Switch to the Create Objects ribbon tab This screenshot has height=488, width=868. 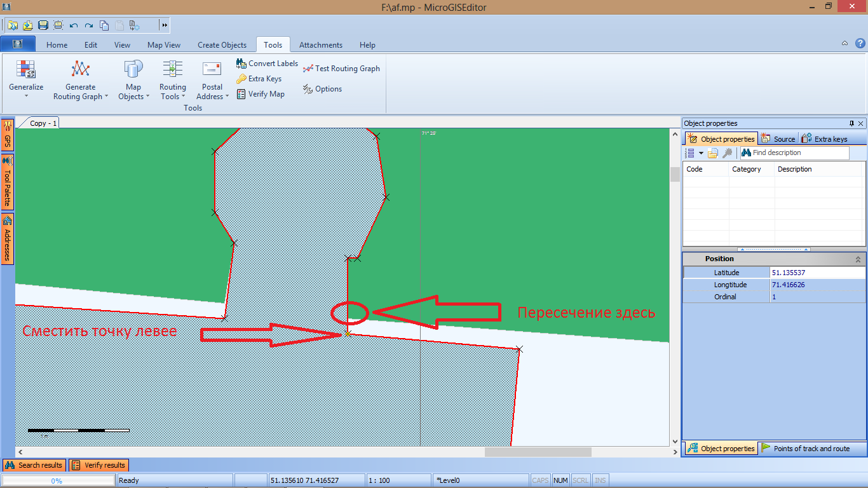tap(222, 45)
